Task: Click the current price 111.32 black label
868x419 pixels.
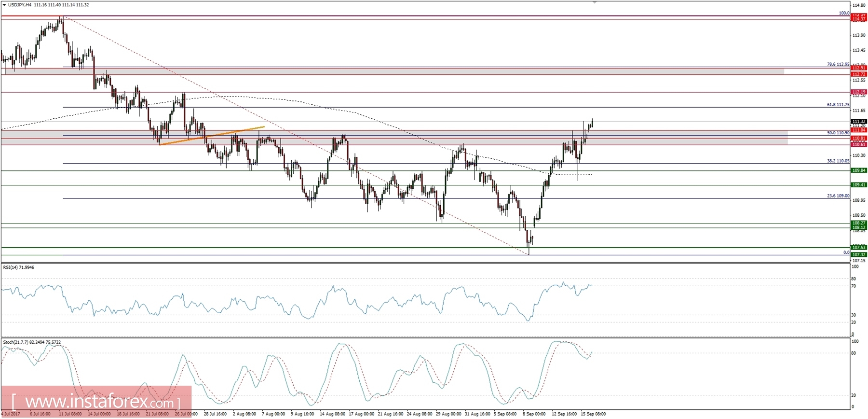Action: coord(859,121)
